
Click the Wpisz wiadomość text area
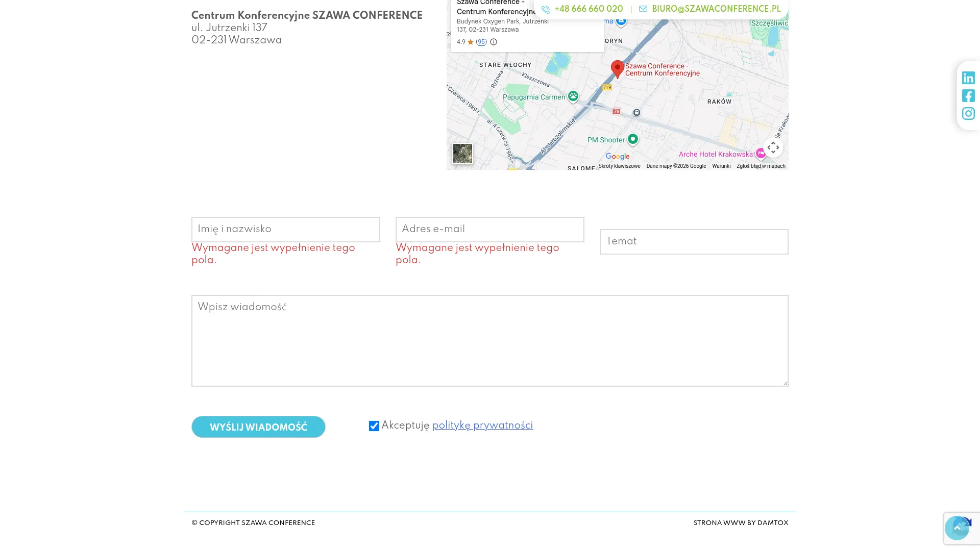490,341
